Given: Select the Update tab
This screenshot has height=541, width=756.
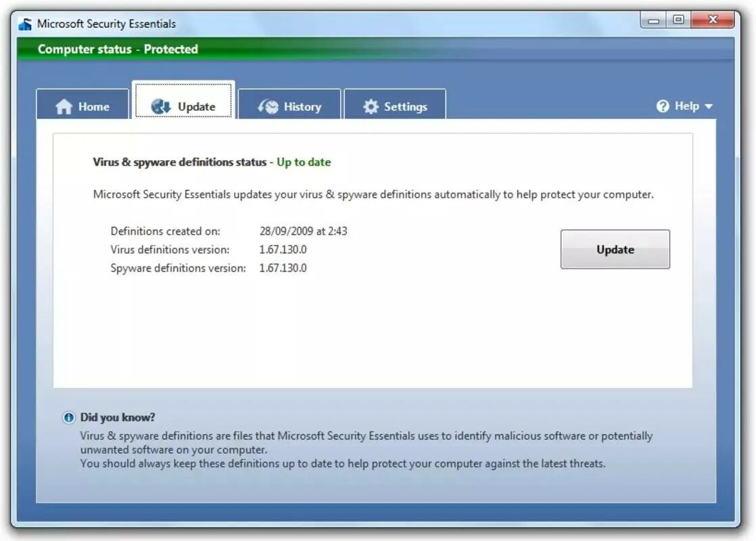Looking at the screenshot, I should click(x=184, y=105).
